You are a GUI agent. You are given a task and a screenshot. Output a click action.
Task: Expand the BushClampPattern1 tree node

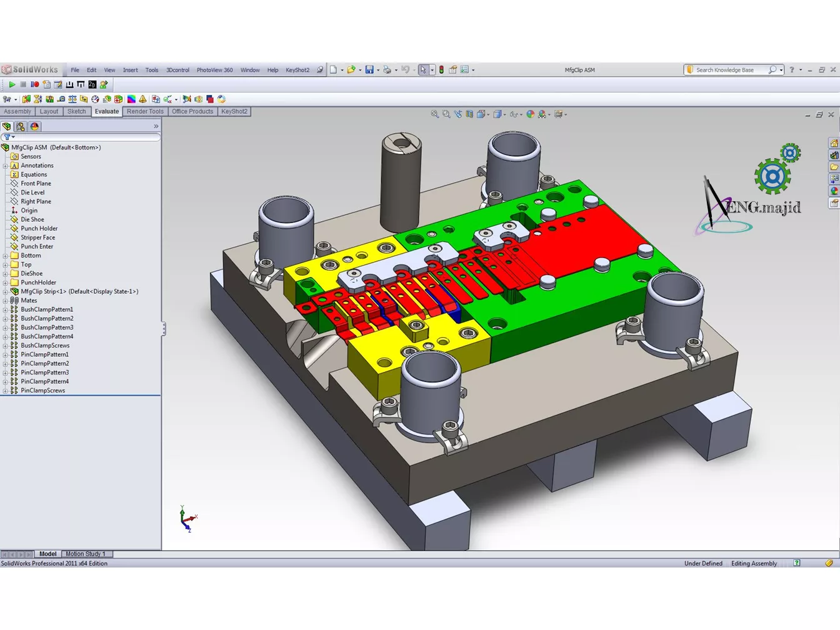[x=6, y=309]
